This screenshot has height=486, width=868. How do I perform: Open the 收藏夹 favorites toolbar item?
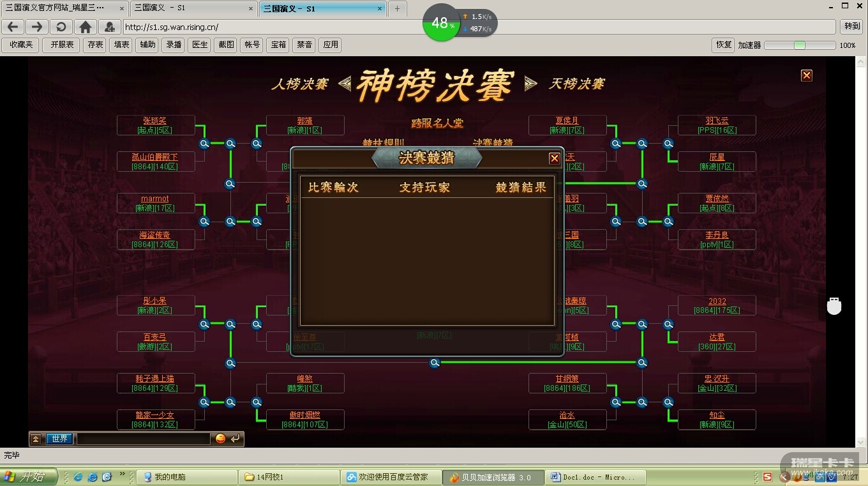(21, 45)
